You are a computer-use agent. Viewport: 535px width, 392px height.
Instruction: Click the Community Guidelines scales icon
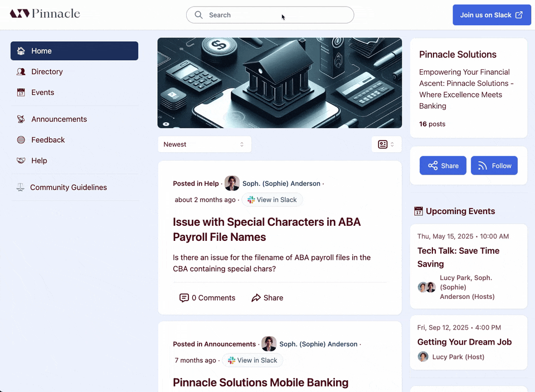coord(21,187)
